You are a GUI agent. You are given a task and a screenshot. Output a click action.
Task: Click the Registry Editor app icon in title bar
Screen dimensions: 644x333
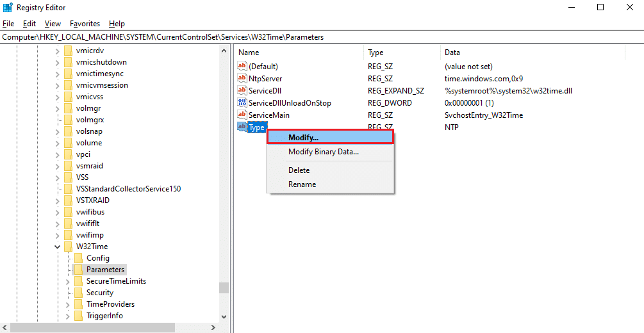coord(8,8)
